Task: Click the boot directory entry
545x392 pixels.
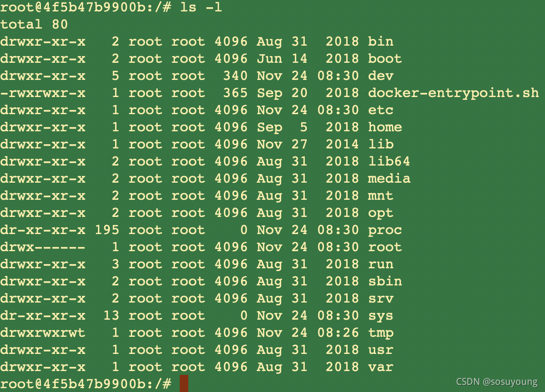Action: (x=385, y=59)
